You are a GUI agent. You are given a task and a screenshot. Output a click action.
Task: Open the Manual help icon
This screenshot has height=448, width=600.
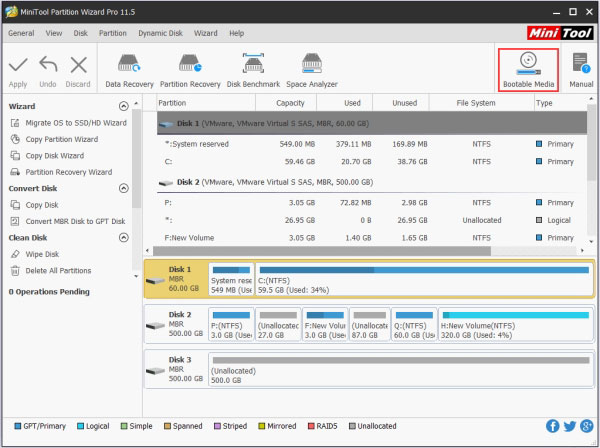point(581,71)
